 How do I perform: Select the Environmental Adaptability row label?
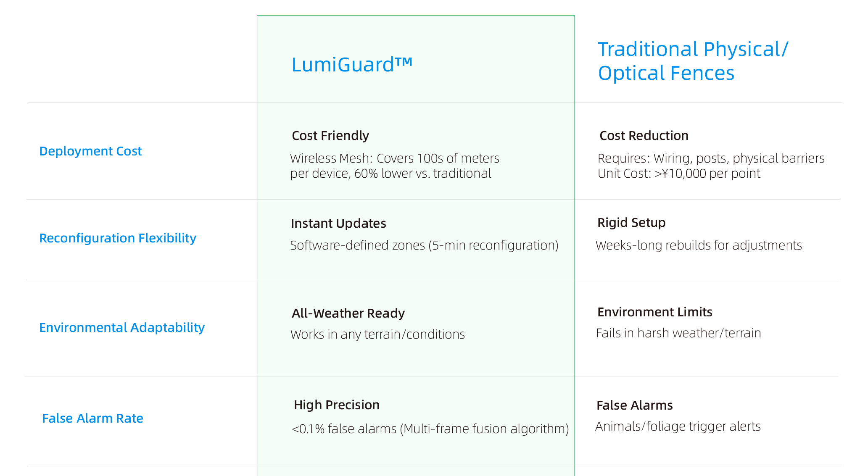coord(122,327)
